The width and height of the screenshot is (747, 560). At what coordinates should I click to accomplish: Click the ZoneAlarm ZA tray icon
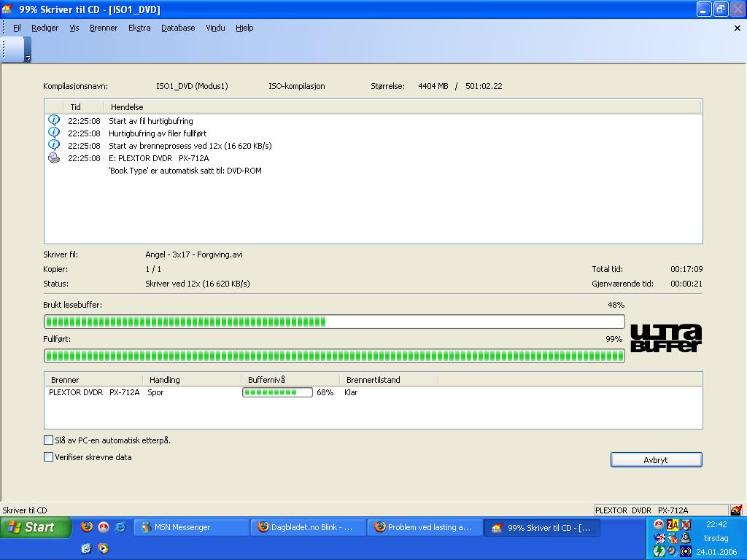point(672,524)
